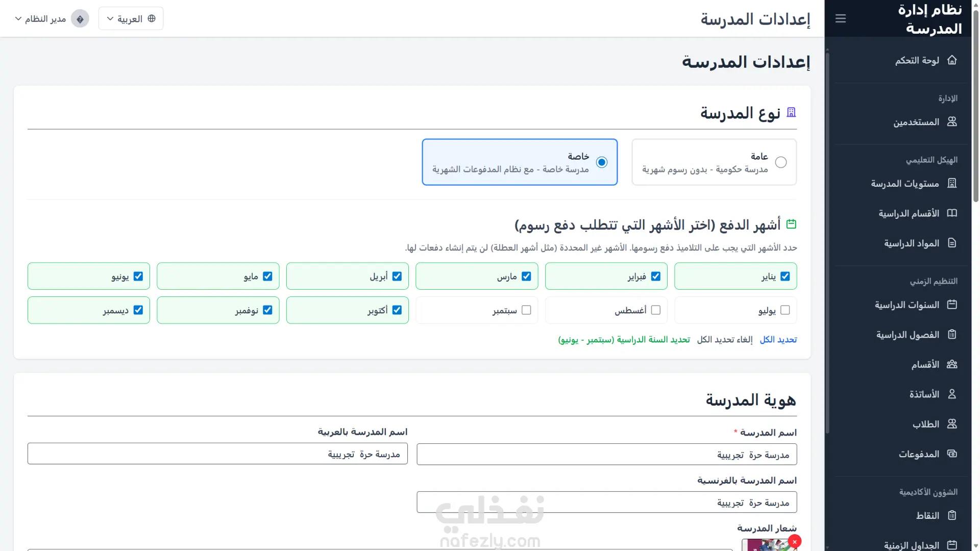The width and height of the screenshot is (980, 551).
Task: Click إلغاء تحديد الكل link
Action: click(x=725, y=340)
